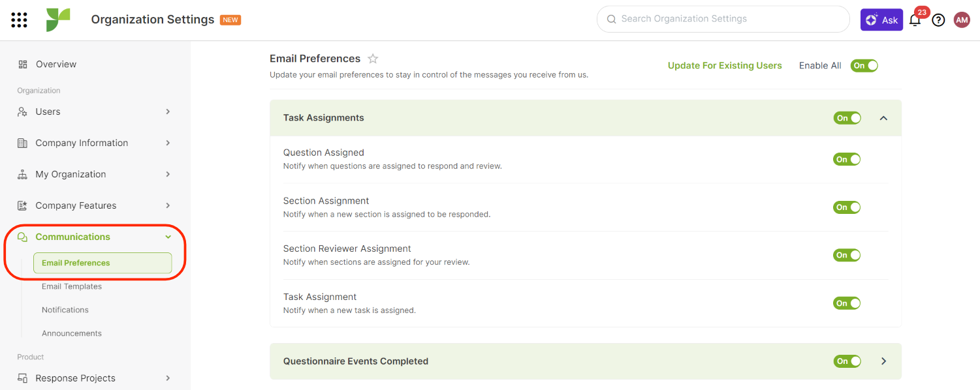Star the Email Preferences page
The width and height of the screenshot is (980, 390).
373,59
